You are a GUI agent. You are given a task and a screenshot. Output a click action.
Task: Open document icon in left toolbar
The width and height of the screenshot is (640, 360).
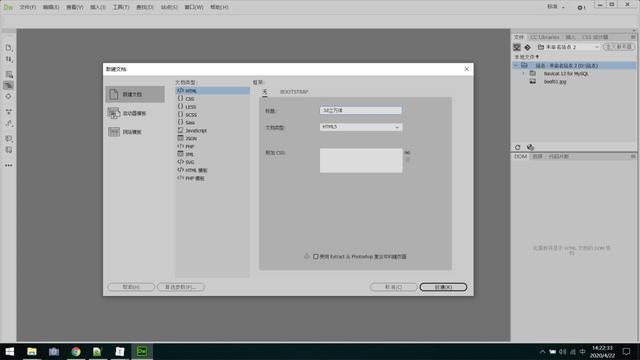point(9,48)
